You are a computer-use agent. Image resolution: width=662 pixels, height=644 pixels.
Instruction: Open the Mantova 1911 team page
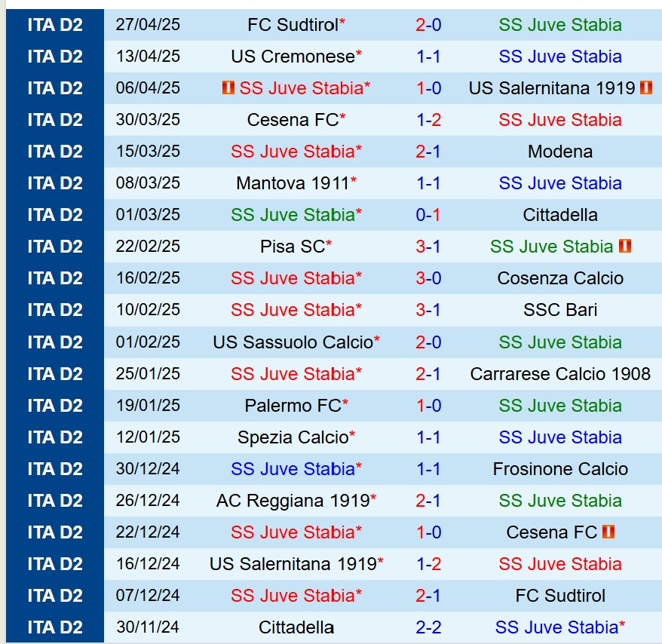point(293,183)
